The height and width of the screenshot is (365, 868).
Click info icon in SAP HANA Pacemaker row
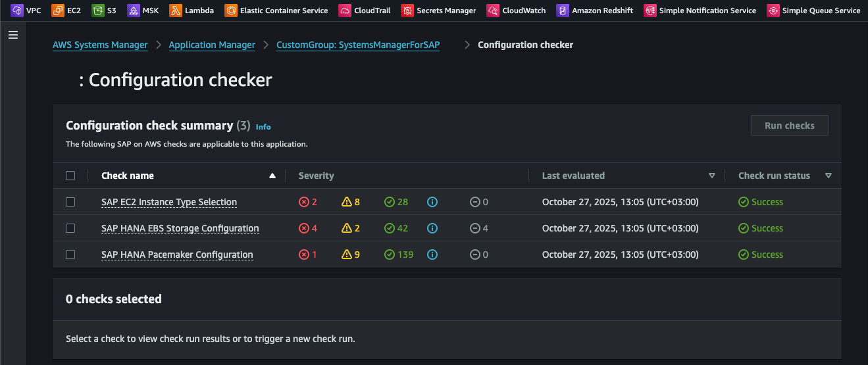(x=432, y=255)
